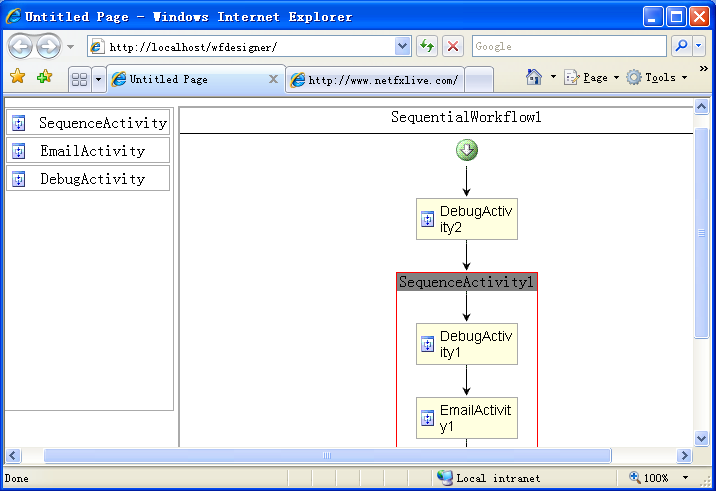716x491 pixels.
Task: Click the browser Back button
Action: click(21, 46)
